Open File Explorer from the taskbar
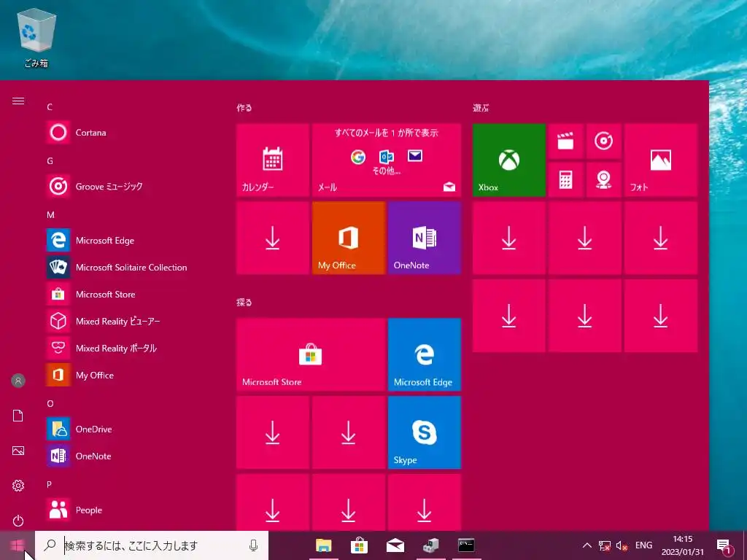The width and height of the screenshot is (747, 560). coord(323,545)
